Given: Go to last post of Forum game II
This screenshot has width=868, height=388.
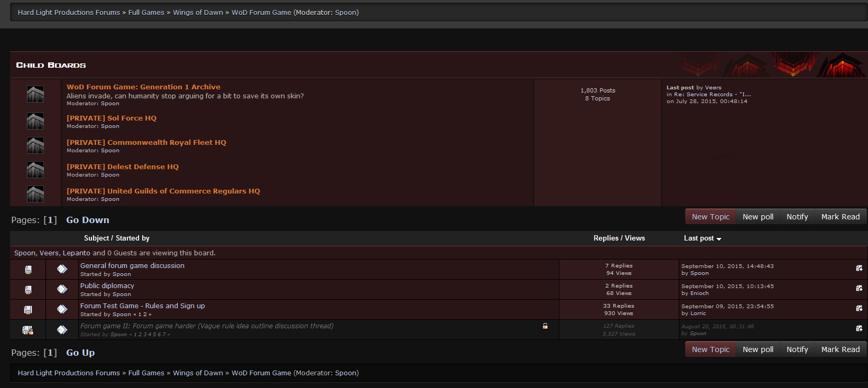Looking at the screenshot, I should (859, 328).
